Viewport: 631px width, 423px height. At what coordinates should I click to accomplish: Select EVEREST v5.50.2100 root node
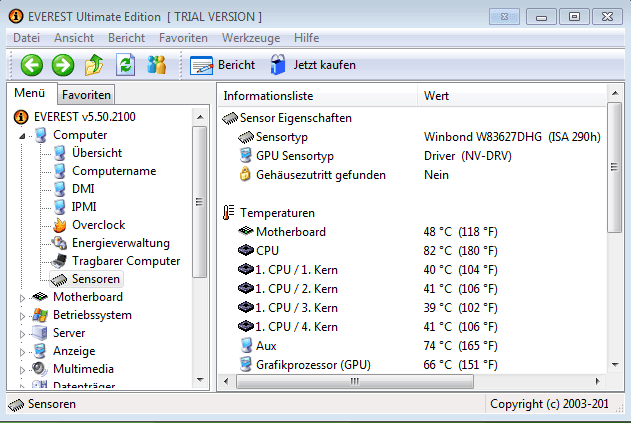[85, 117]
